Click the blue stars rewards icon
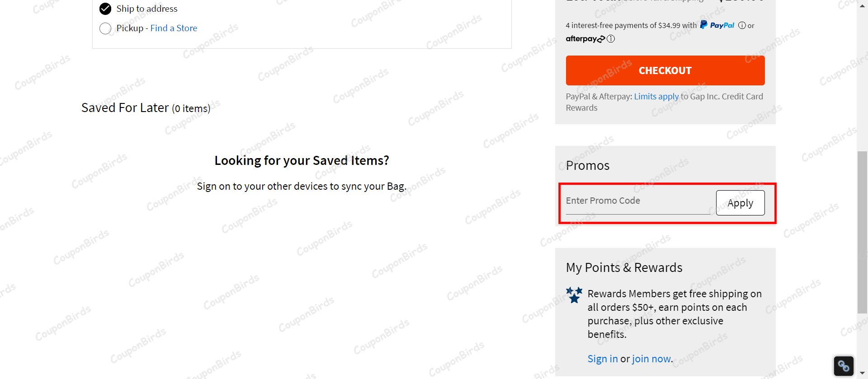 click(574, 295)
